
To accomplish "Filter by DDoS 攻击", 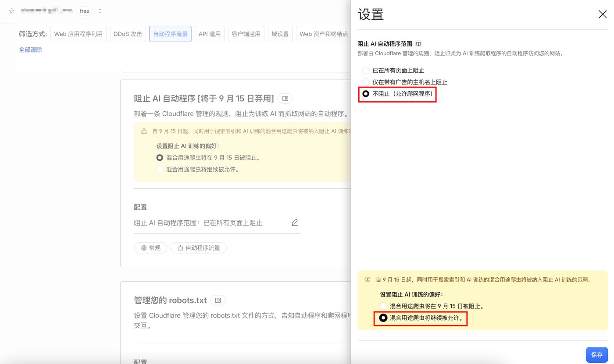I will pyautogui.click(x=128, y=34).
